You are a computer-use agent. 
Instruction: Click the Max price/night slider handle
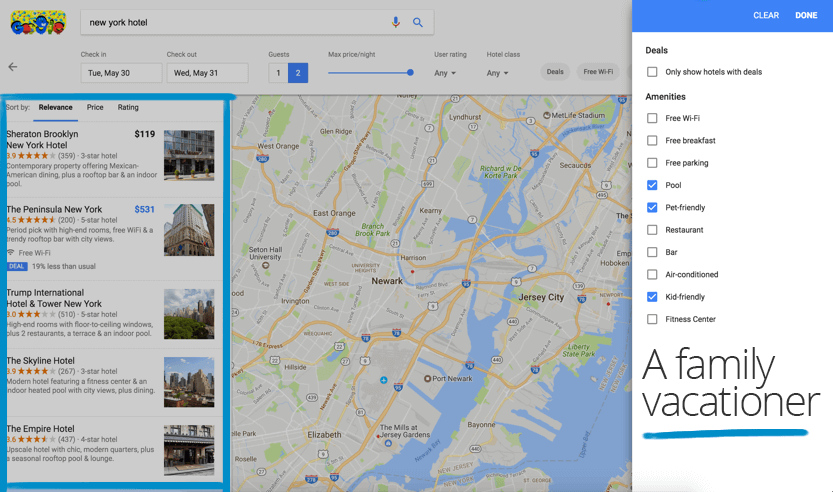410,72
